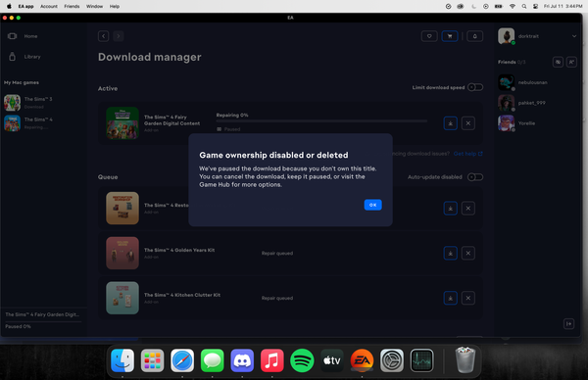
Task: Open the Friends menu
Action: pos(72,7)
